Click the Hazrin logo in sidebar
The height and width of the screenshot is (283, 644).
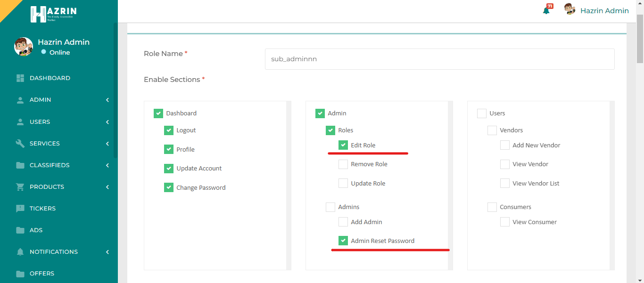point(53,14)
